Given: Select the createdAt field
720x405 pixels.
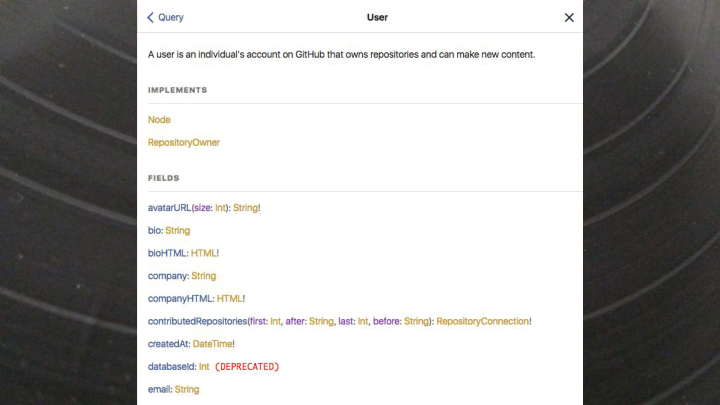Looking at the screenshot, I should 168,344.
